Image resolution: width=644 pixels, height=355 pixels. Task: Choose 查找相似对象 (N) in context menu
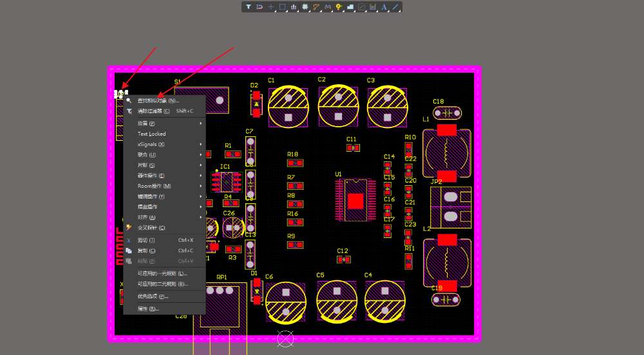pos(164,100)
